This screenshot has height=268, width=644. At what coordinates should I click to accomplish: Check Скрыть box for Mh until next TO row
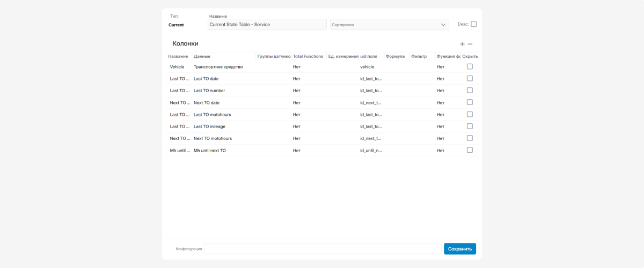click(470, 150)
